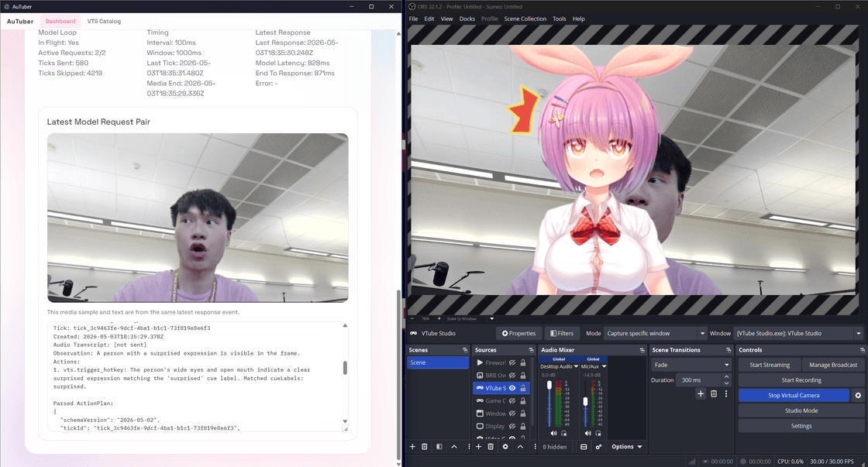Open the OBS Tools menu
This screenshot has width=868, height=467.
[x=559, y=19]
